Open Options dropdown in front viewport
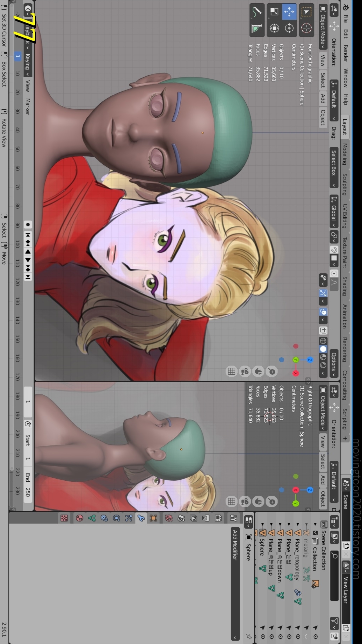 pyautogui.click(x=334, y=364)
